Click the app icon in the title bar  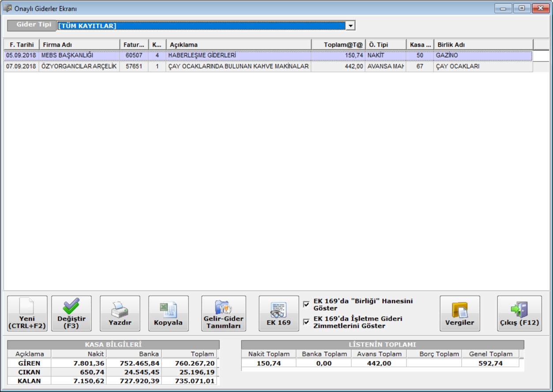coord(8,8)
